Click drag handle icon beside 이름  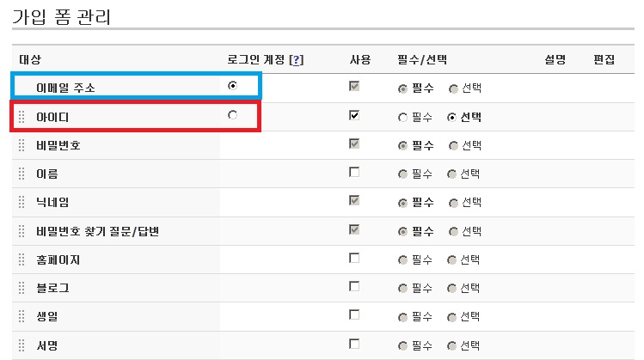21,174
